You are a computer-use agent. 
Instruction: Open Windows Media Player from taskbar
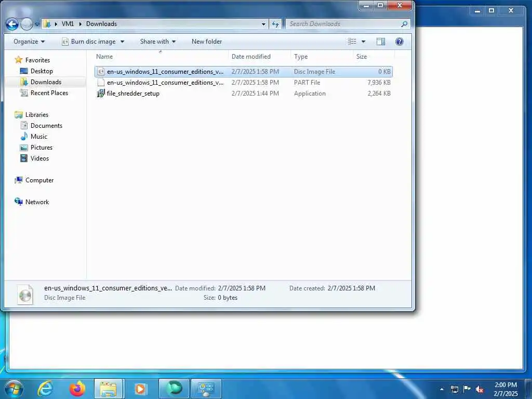(140, 389)
